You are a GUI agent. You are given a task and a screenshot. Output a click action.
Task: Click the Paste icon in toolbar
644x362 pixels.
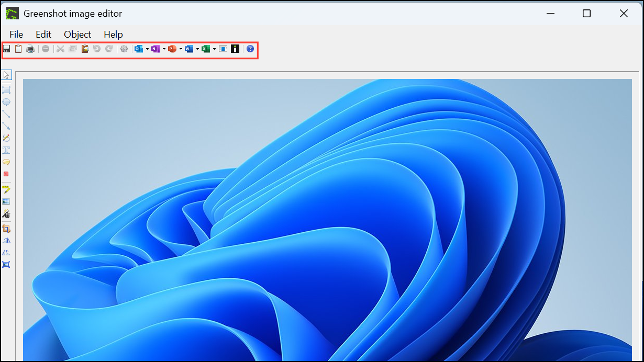pos(85,49)
